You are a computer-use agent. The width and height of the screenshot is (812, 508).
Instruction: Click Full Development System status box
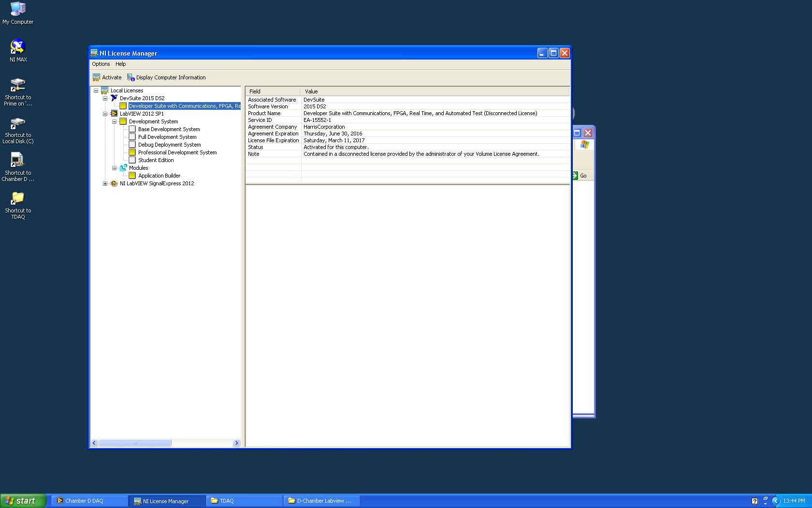(132, 137)
